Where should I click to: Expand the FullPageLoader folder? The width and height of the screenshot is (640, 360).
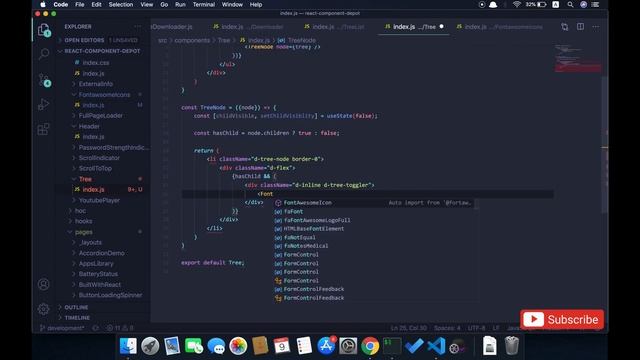[100, 116]
